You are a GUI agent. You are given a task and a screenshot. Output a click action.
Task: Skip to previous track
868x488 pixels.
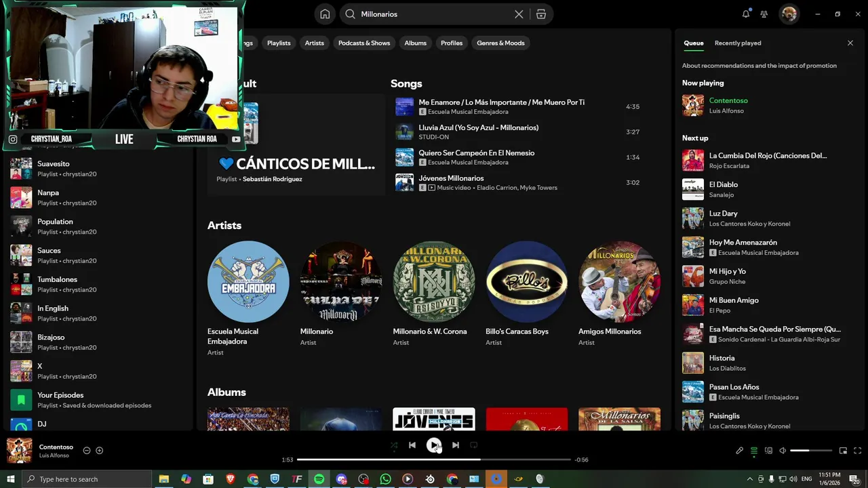point(412,445)
